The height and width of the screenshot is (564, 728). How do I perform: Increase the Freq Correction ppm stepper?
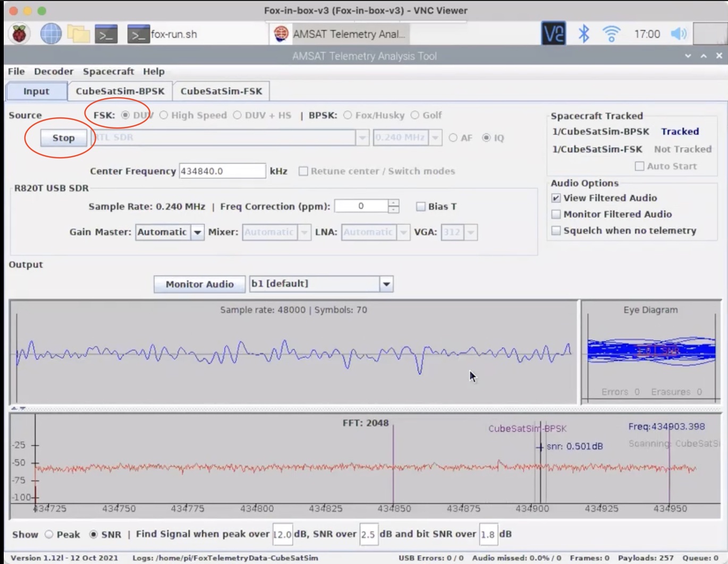pyautogui.click(x=393, y=203)
